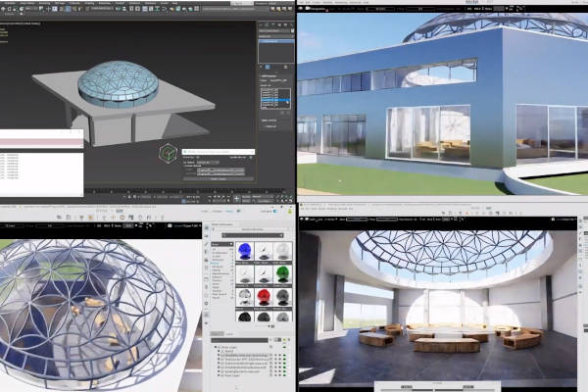Open the Modify tab of the command panel

(x=268, y=24)
